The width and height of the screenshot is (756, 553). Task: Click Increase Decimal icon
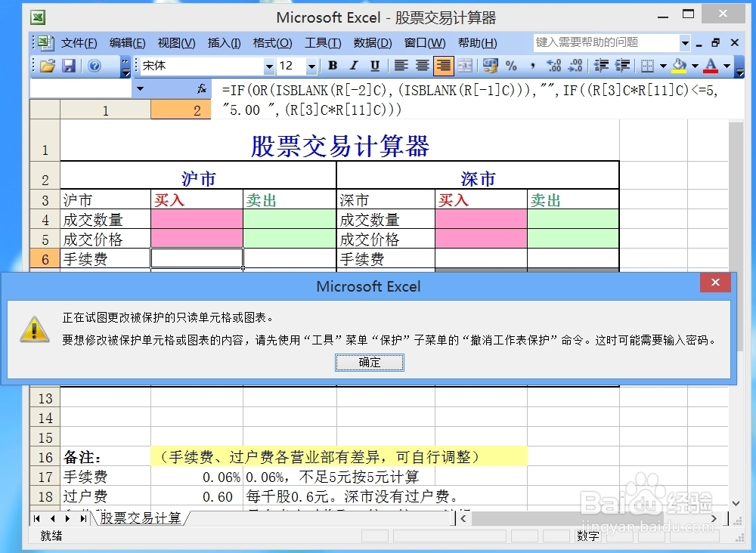pyautogui.click(x=554, y=66)
